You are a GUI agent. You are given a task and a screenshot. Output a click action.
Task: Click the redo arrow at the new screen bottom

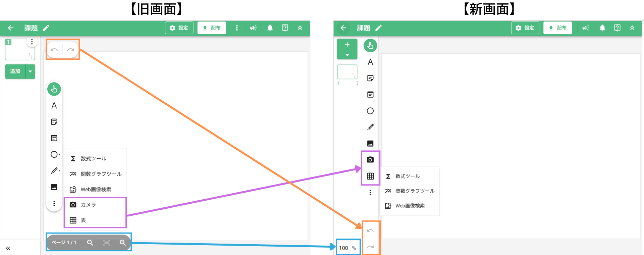(x=370, y=247)
